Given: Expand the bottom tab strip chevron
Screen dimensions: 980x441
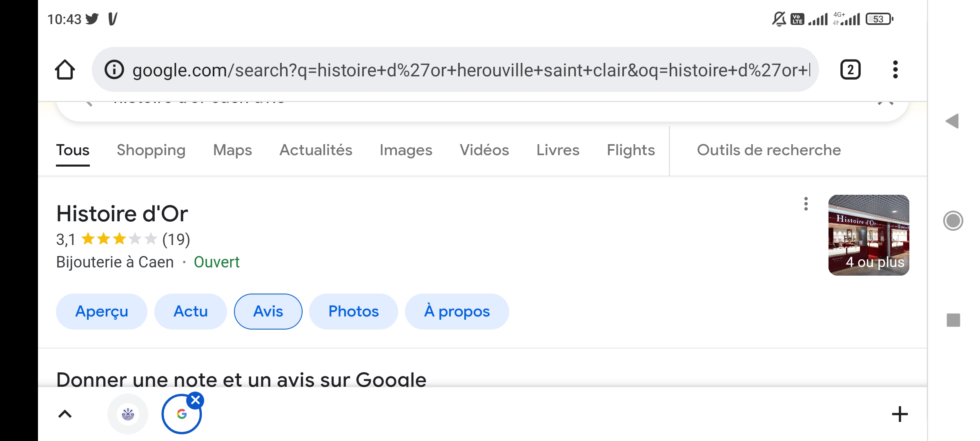Looking at the screenshot, I should (65, 414).
